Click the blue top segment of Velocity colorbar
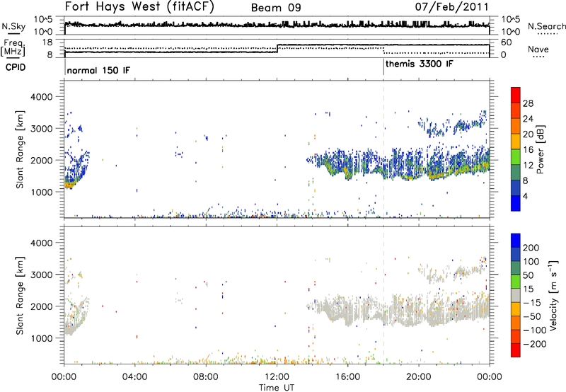 [516, 241]
